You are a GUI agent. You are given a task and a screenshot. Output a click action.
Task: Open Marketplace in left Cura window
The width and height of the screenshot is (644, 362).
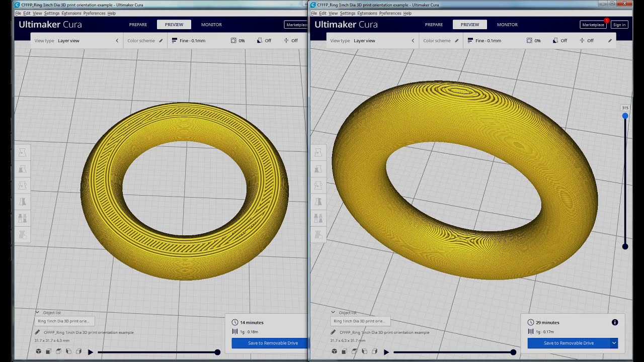point(296,25)
